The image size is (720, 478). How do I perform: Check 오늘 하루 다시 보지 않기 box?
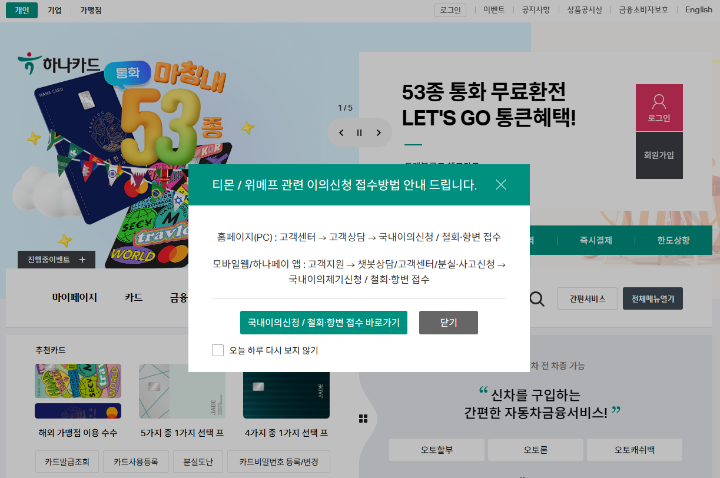[218, 350]
